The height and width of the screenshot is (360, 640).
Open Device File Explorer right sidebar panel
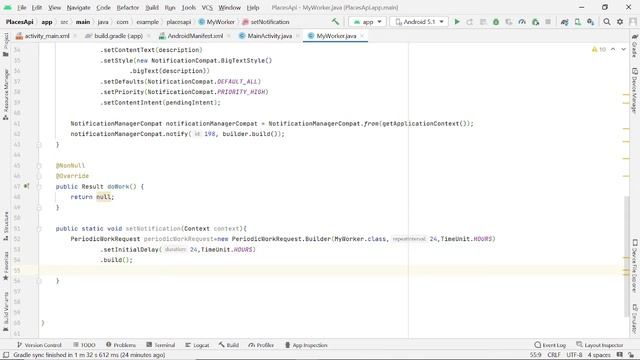pos(635,266)
